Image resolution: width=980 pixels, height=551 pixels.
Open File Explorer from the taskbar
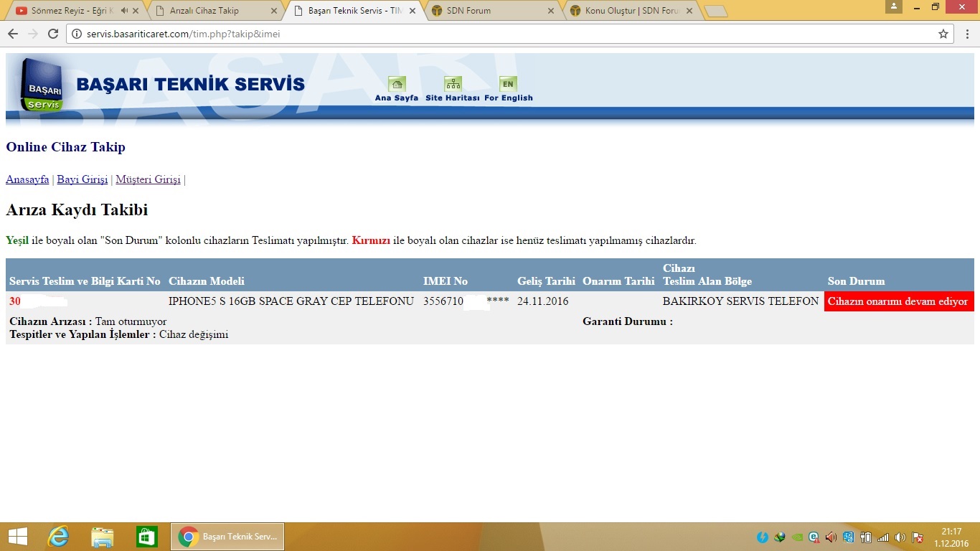(103, 537)
